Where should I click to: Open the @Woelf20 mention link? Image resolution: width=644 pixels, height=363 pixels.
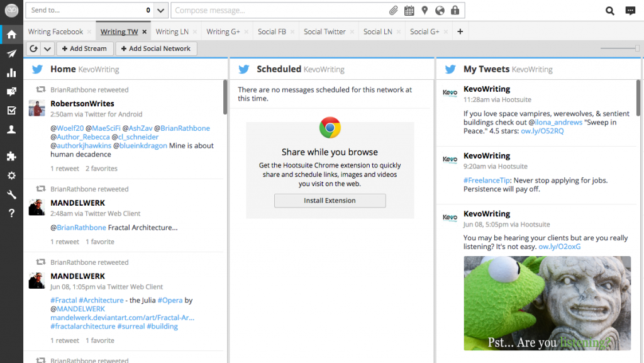tap(67, 128)
